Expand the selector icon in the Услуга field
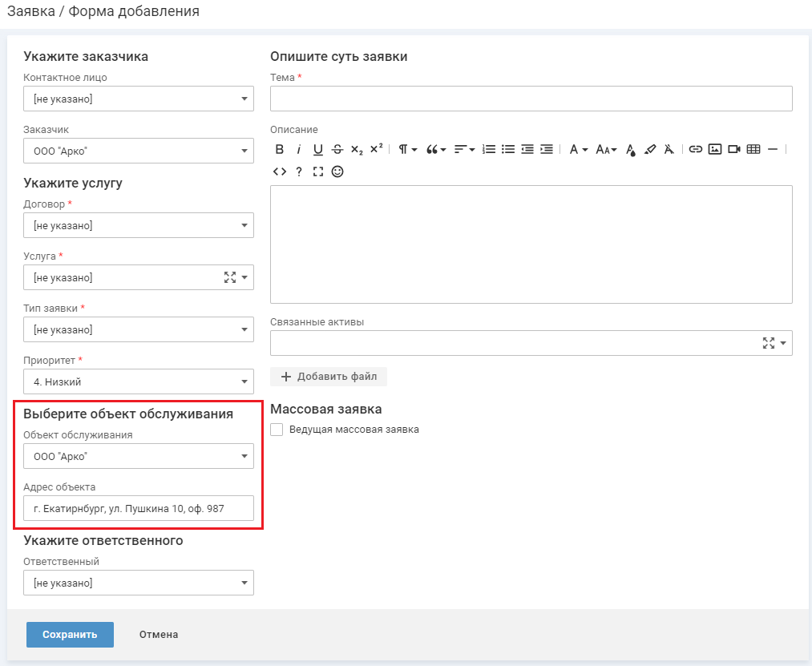Screen dimensions: 812x666 (x=230, y=277)
